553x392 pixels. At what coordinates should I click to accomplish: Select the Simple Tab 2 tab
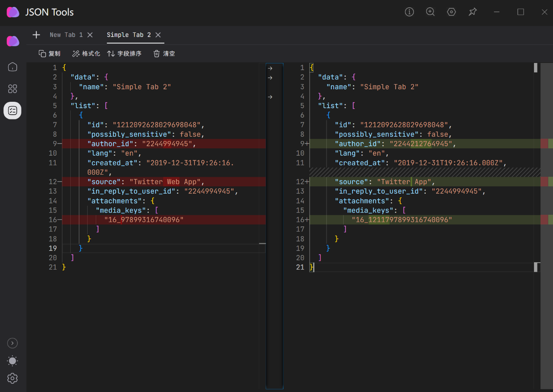(x=129, y=35)
